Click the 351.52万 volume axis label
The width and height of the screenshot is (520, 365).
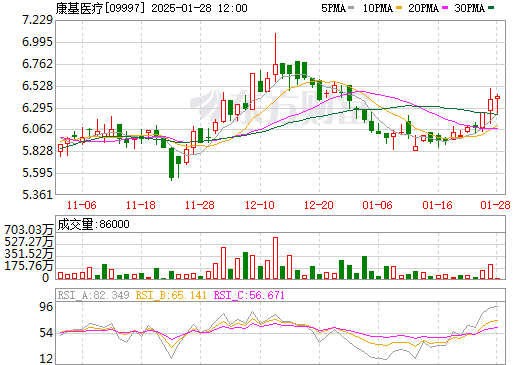pos(29,254)
